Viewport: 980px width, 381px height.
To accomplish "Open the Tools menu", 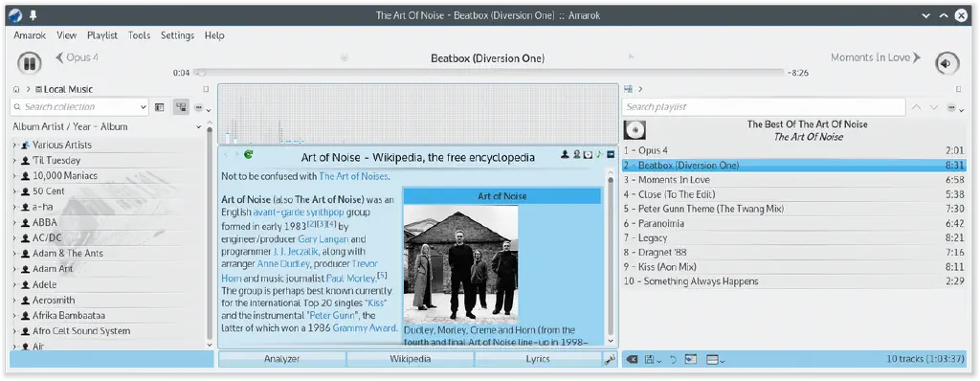I will pyautogui.click(x=140, y=35).
